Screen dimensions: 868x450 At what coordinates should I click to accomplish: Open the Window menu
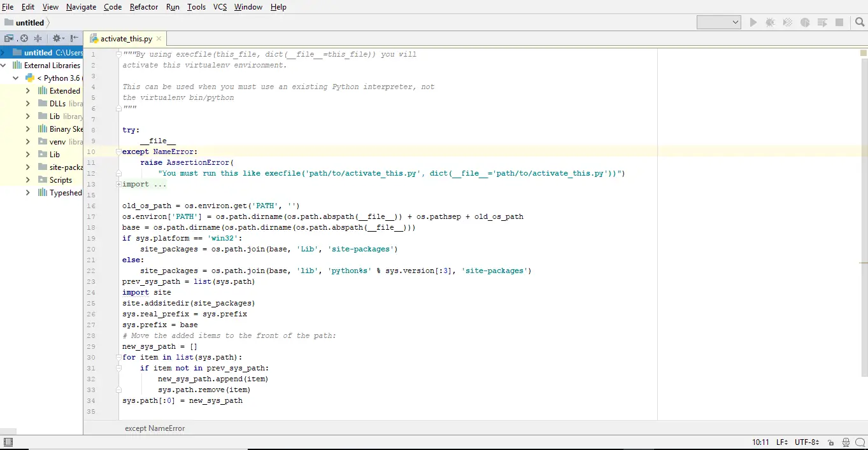248,7
